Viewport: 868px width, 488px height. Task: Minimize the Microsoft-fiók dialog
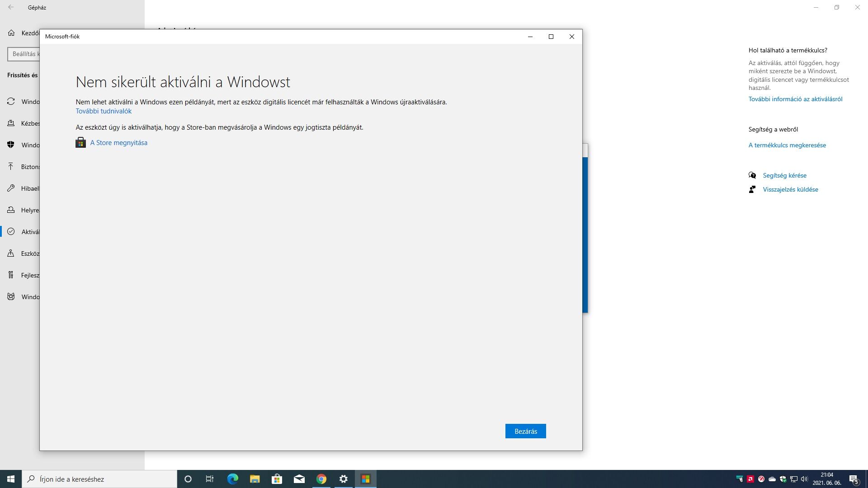tap(530, 37)
